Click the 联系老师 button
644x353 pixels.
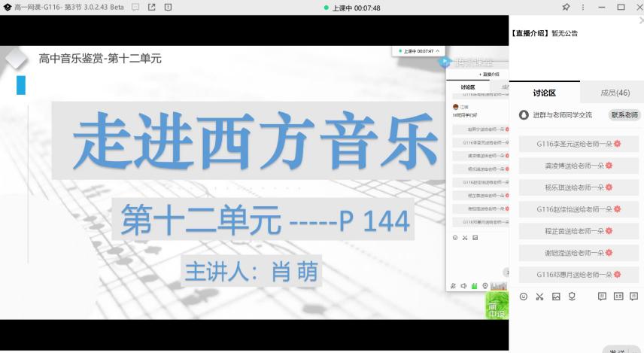pos(624,115)
